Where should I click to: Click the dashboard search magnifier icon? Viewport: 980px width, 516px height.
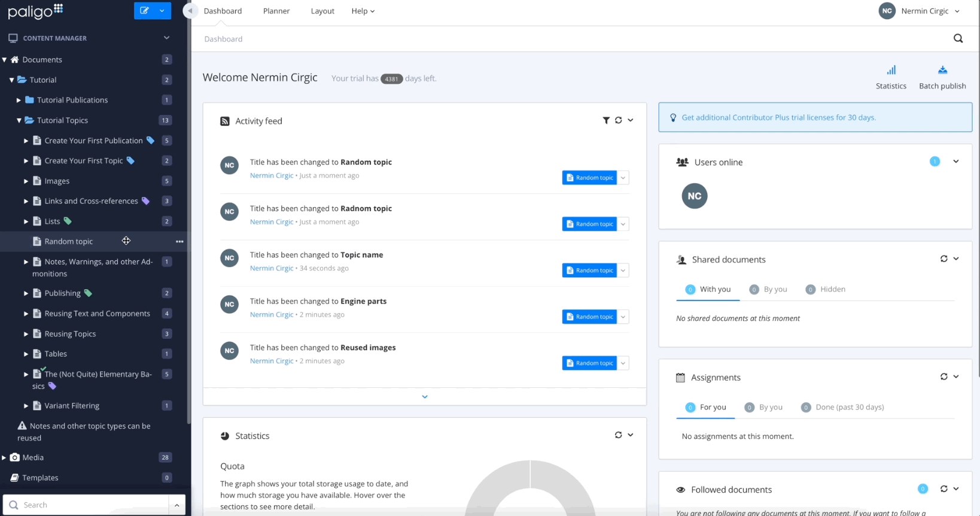coord(958,39)
